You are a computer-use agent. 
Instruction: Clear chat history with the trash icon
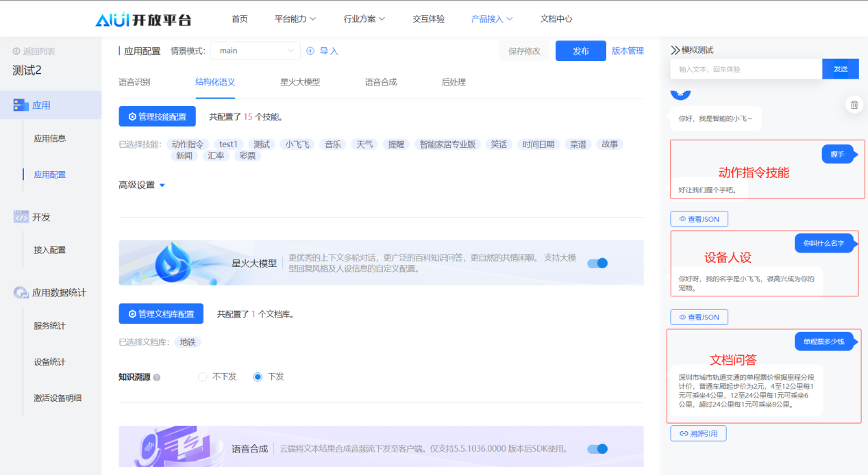click(x=854, y=105)
